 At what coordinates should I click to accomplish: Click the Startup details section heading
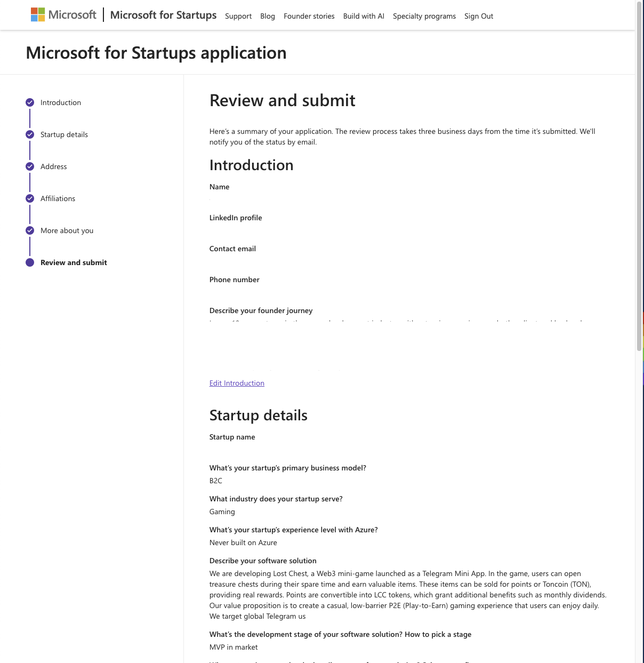tap(259, 416)
